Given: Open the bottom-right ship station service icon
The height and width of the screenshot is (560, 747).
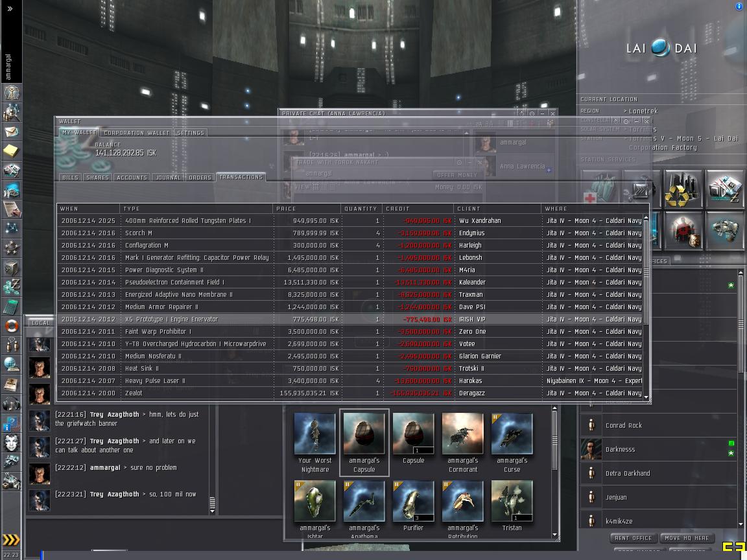Looking at the screenshot, I should [724, 231].
